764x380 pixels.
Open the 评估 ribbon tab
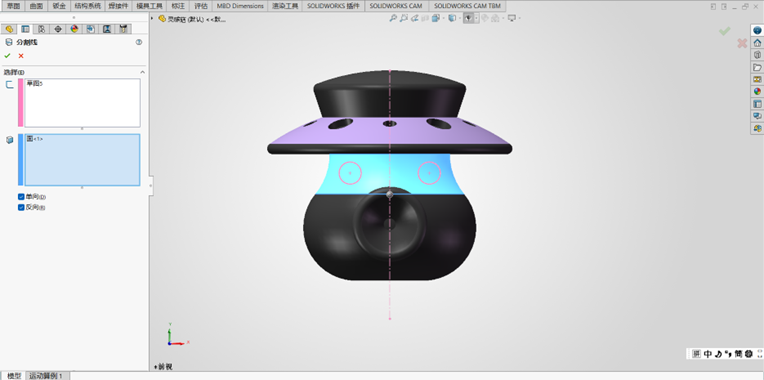click(201, 6)
